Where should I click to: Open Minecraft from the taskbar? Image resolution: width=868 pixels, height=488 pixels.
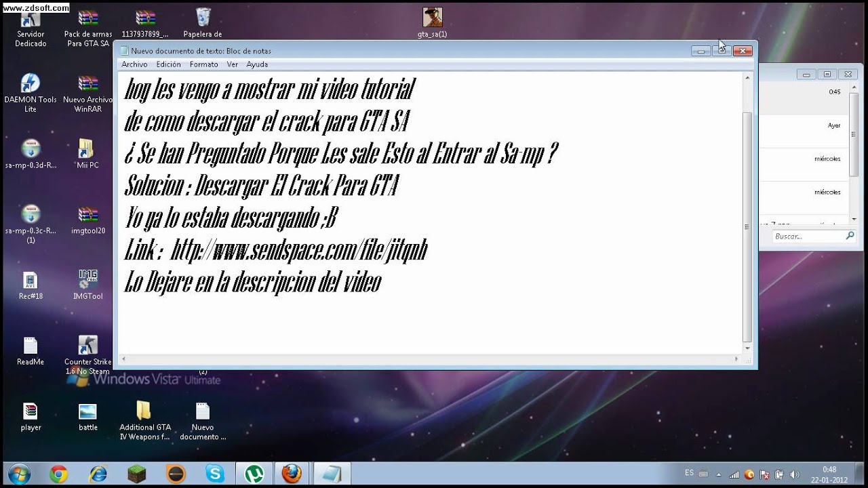pos(137,474)
